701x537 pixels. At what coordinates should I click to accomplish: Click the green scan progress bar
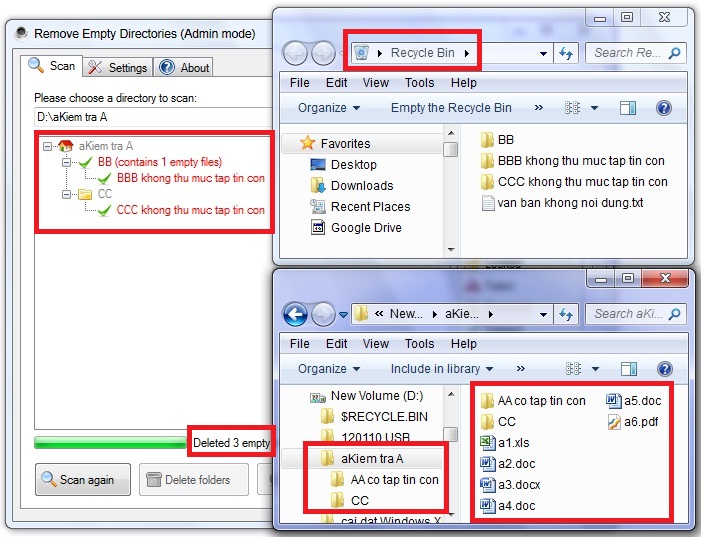110,442
